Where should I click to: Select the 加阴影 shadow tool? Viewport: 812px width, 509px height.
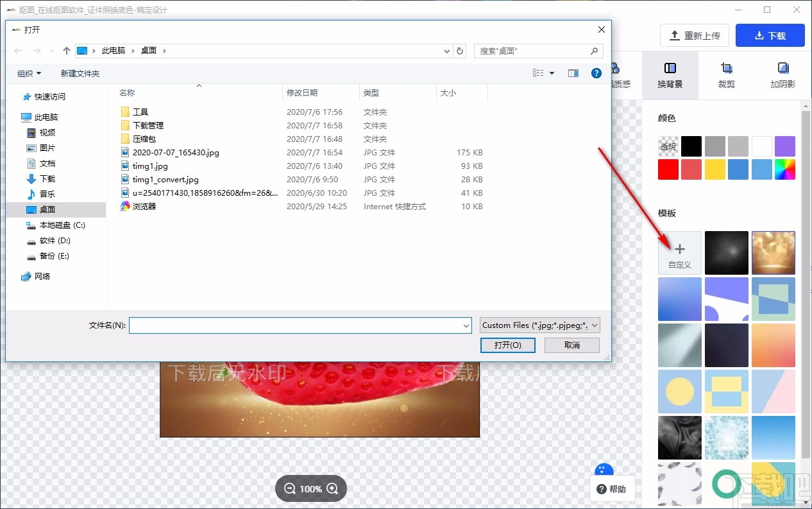click(782, 75)
